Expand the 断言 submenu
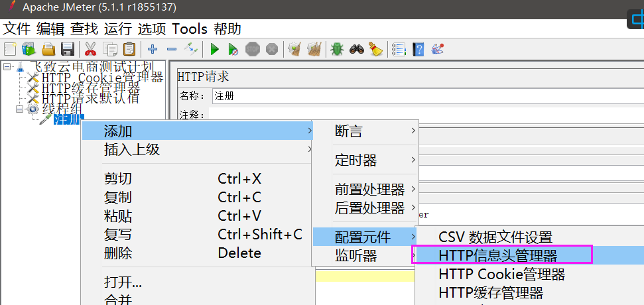Screen dimensions: 644x305 pos(365,131)
